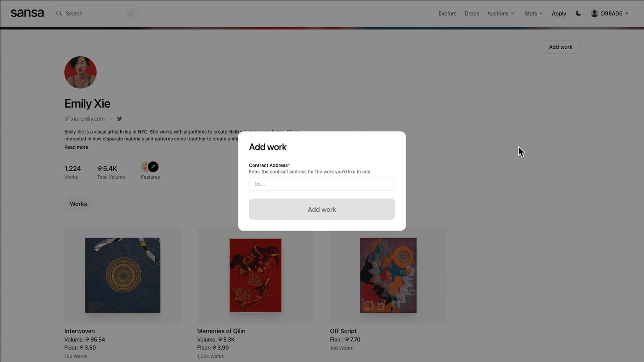This screenshot has height=362, width=644.
Task: Click the sansa logo
Action: pyautogui.click(x=27, y=13)
